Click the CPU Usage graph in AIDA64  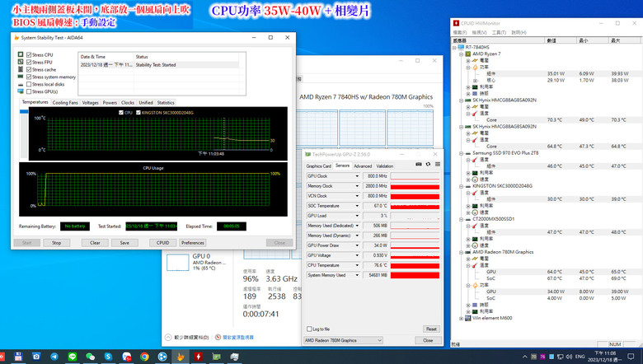153,189
